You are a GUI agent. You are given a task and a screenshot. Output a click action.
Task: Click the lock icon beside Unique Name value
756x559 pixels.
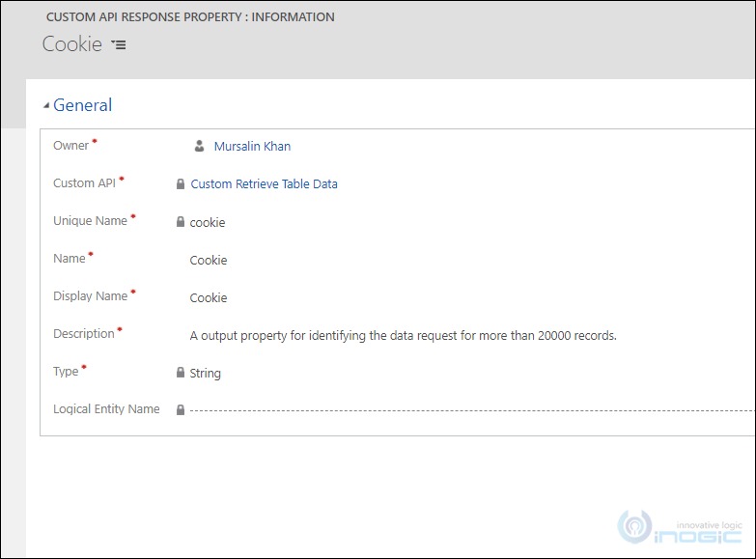pyautogui.click(x=181, y=222)
